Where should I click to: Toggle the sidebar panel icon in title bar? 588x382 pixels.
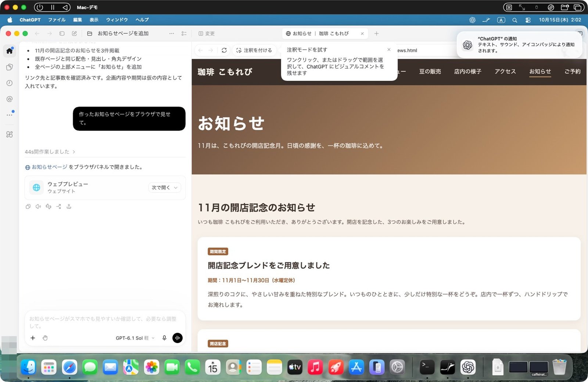(62, 33)
